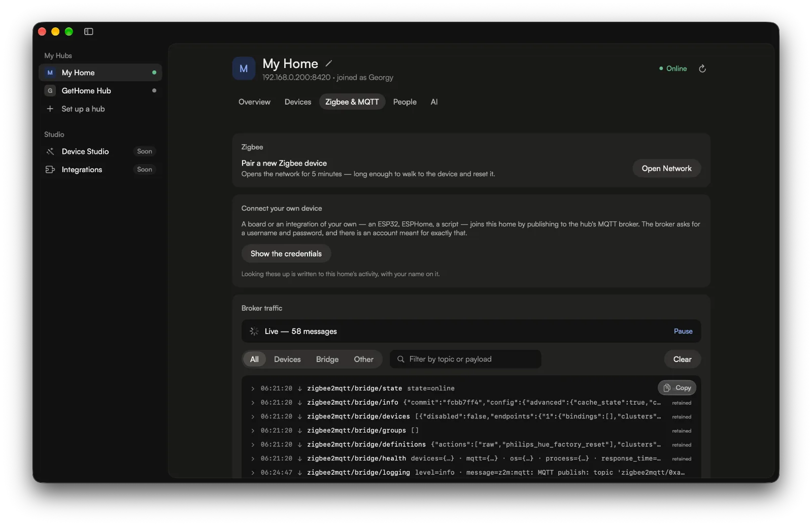Screen dimensions: 812x526
Task: Click the 06:24:47 bridge/logging row
Action: tap(471, 473)
